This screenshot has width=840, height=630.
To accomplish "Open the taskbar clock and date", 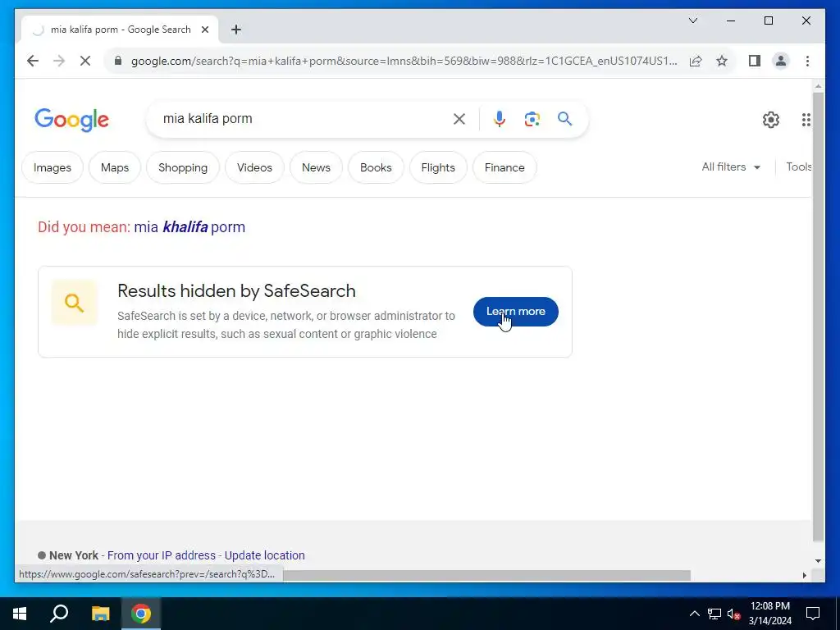I will [770, 614].
